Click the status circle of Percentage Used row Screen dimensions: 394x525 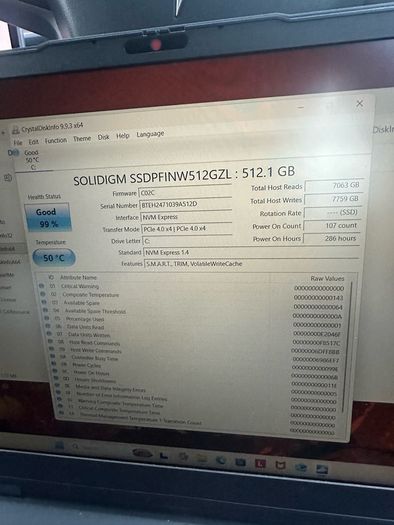tap(47, 318)
